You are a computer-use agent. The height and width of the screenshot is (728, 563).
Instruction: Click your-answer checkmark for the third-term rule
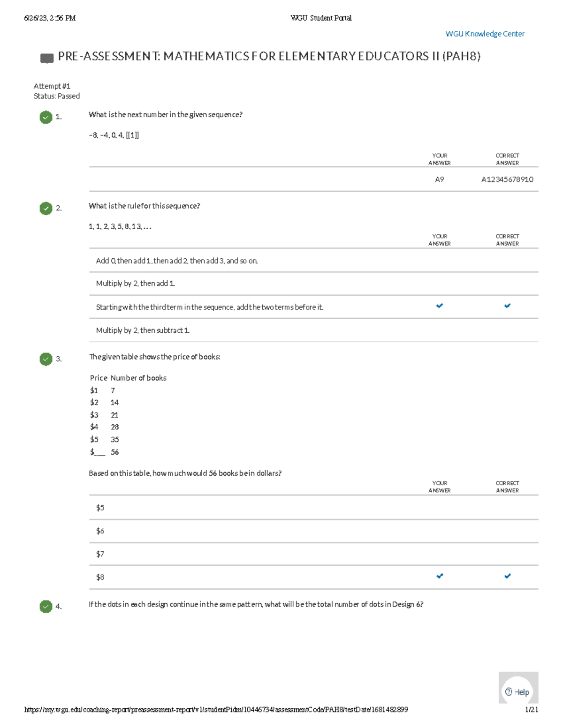coord(440,306)
